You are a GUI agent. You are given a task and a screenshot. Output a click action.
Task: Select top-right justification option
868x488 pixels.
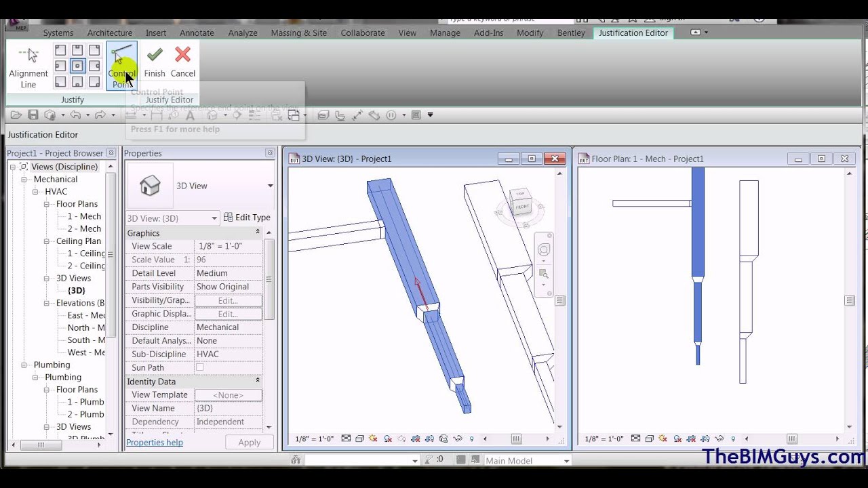[x=94, y=50]
